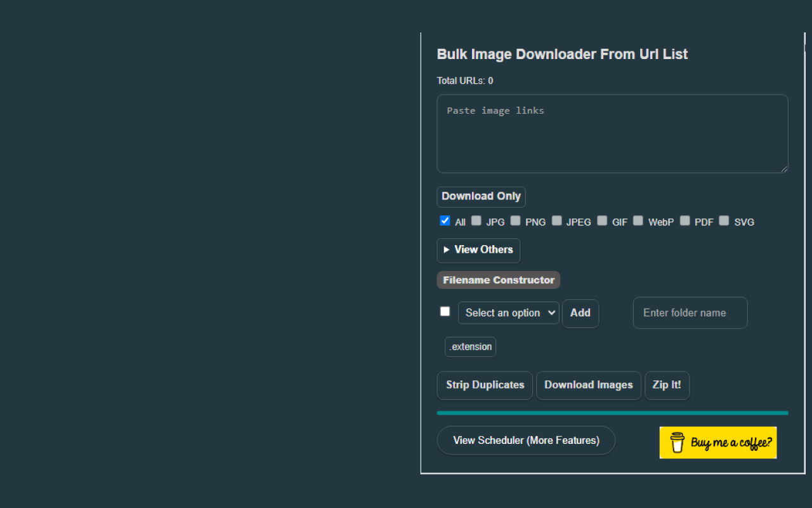
Task: Click the teal progress bar
Action: coord(612,413)
